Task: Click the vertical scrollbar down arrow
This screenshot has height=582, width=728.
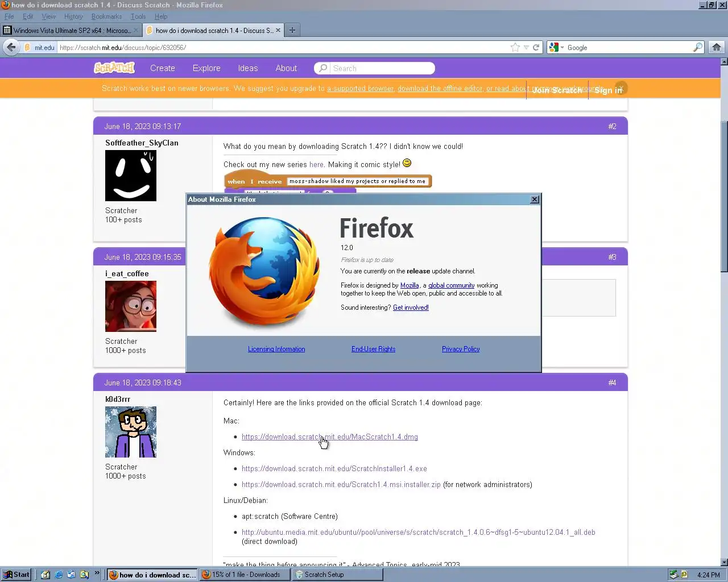Action: tap(724, 562)
